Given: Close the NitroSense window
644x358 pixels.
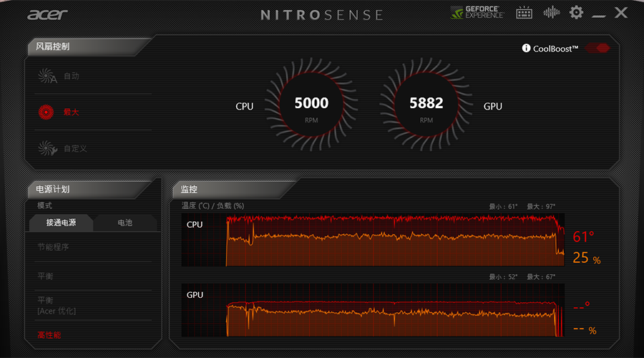Looking at the screenshot, I should coord(621,12).
